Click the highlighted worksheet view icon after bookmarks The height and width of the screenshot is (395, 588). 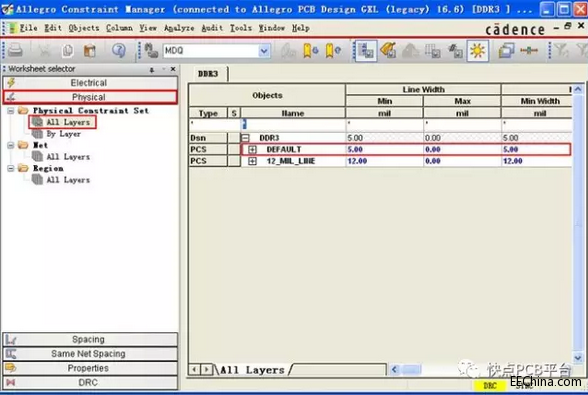[366, 51]
